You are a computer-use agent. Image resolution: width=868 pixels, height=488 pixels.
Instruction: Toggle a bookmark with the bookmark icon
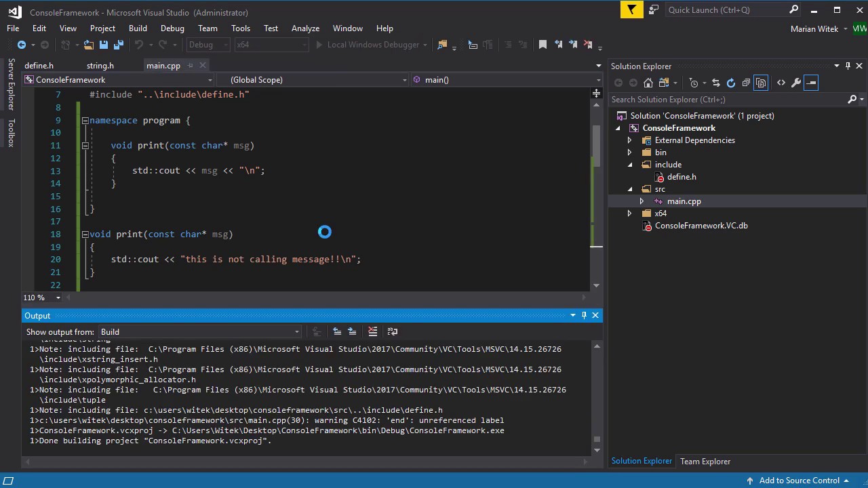click(x=542, y=45)
